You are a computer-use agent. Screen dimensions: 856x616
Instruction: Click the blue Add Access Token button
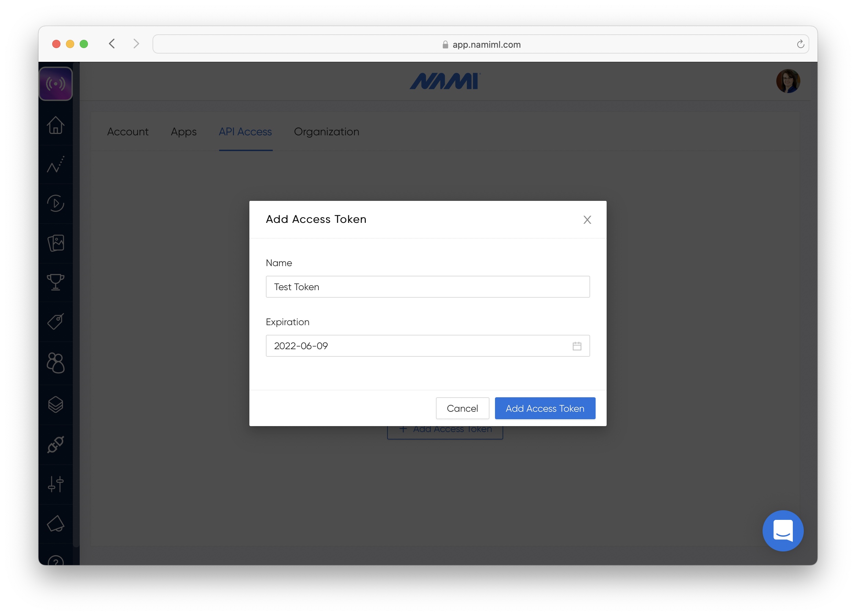coord(545,408)
